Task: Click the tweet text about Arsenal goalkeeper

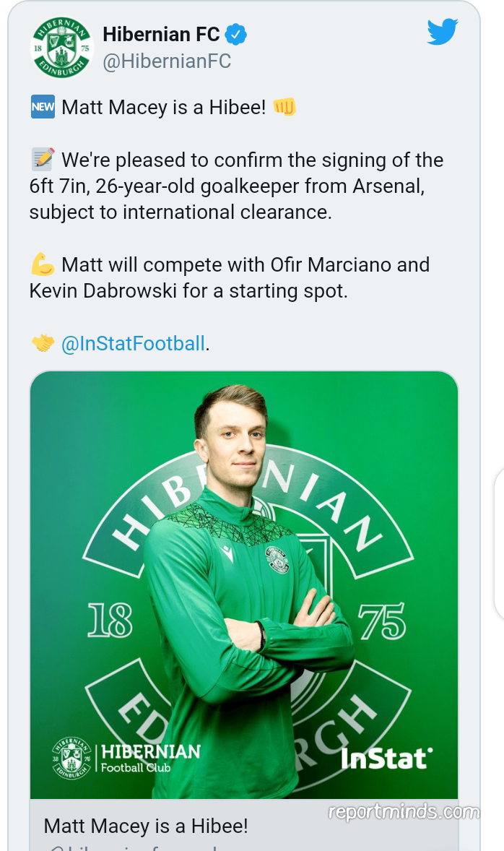Action: (236, 186)
